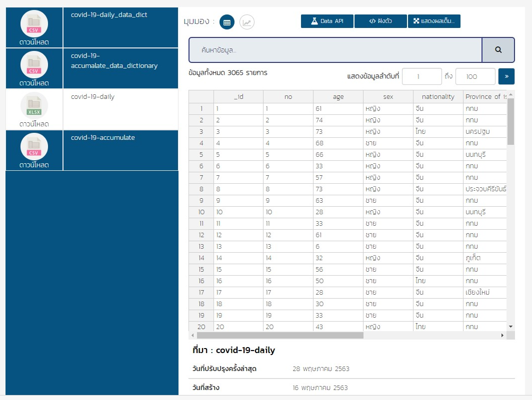This screenshot has width=532, height=400.
Task: Click the XLSX icon for covid-19-daily
Action: [x=33, y=105]
